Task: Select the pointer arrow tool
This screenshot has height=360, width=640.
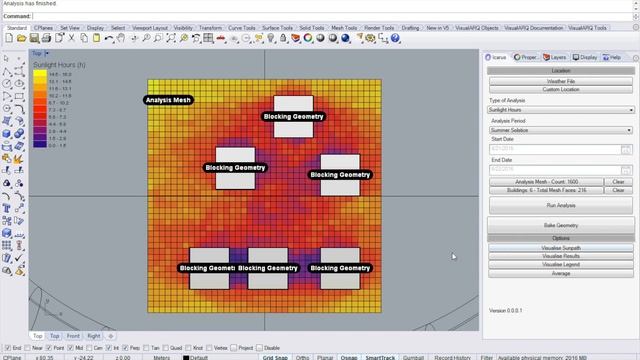Action: click(7, 59)
